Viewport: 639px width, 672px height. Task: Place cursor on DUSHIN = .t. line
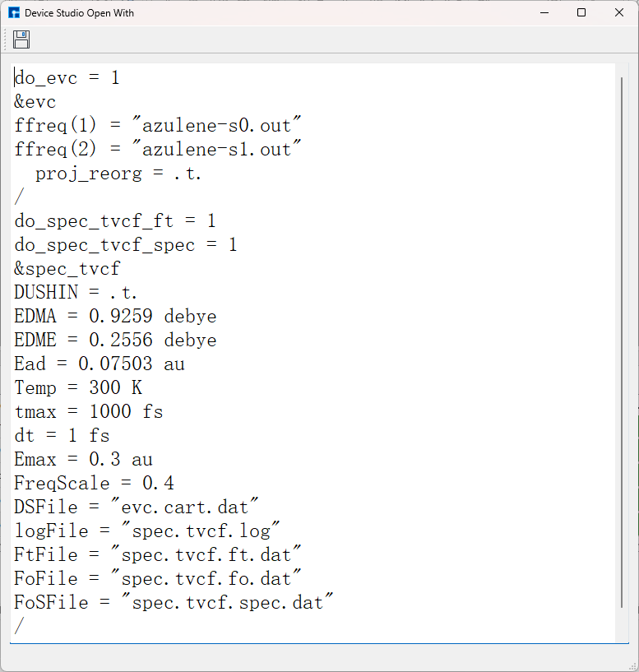[76, 293]
